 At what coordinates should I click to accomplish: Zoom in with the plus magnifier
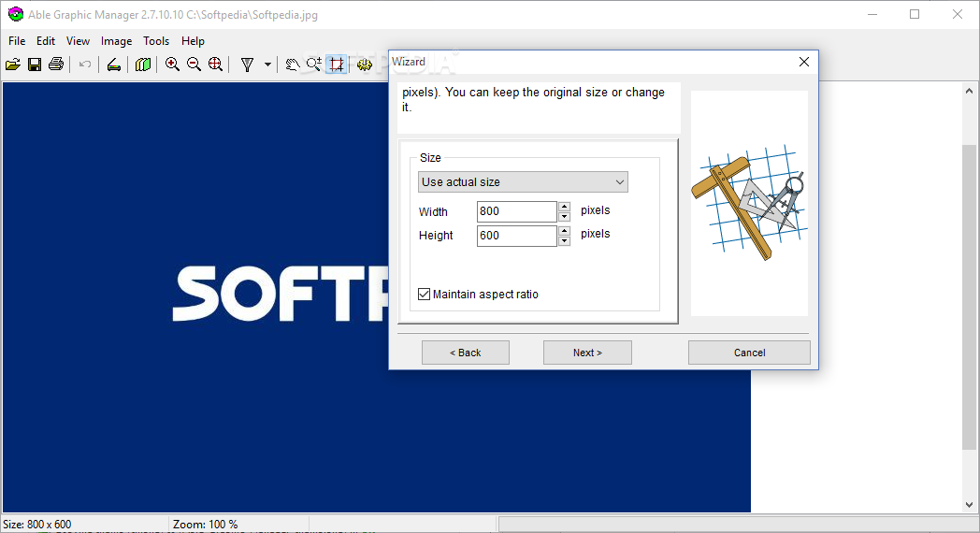point(172,65)
